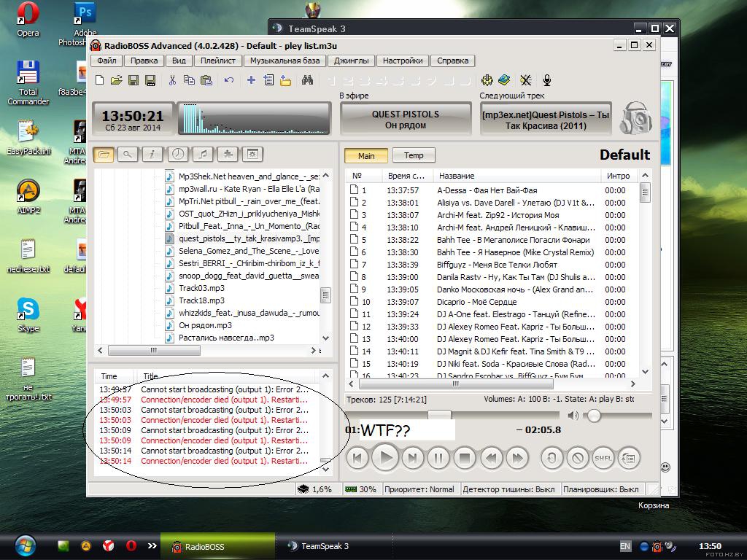Stop playback with the square stop button
Viewport: 747px width, 560px height.
coord(465,458)
